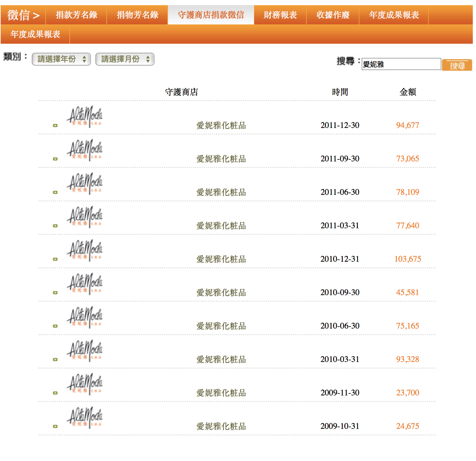Click 年度成果報表 in the second menu row
The height and width of the screenshot is (461, 476).
tap(35, 34)
